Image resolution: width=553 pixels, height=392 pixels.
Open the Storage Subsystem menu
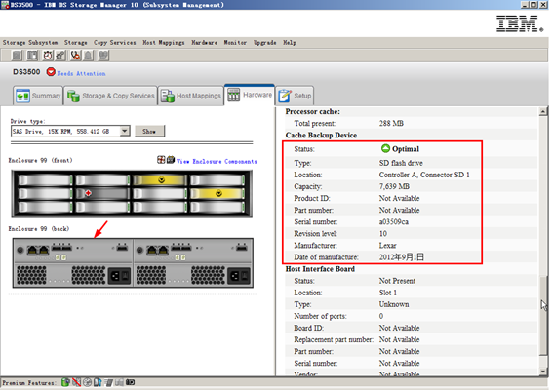30,43
